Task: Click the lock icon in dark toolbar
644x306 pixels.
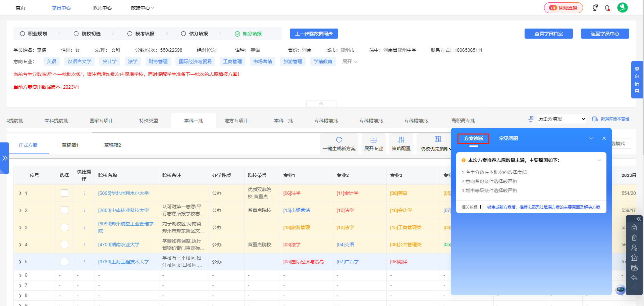Action: (634, 227)
